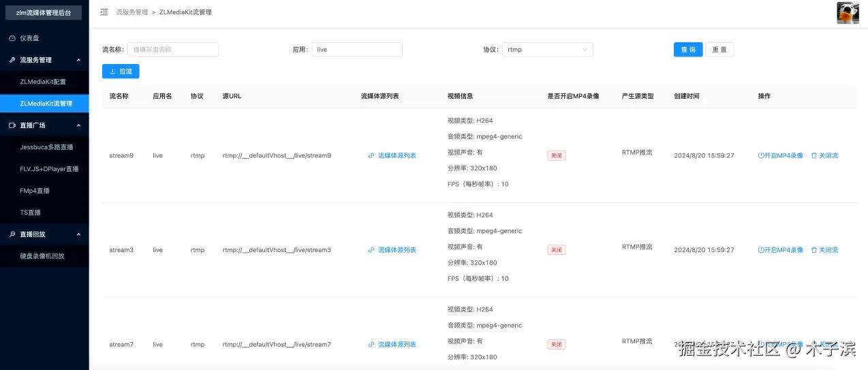Click the source URL rtmp://__defaultVhost__/live/stream3
868x370 pixels.
tap(277, 250)
